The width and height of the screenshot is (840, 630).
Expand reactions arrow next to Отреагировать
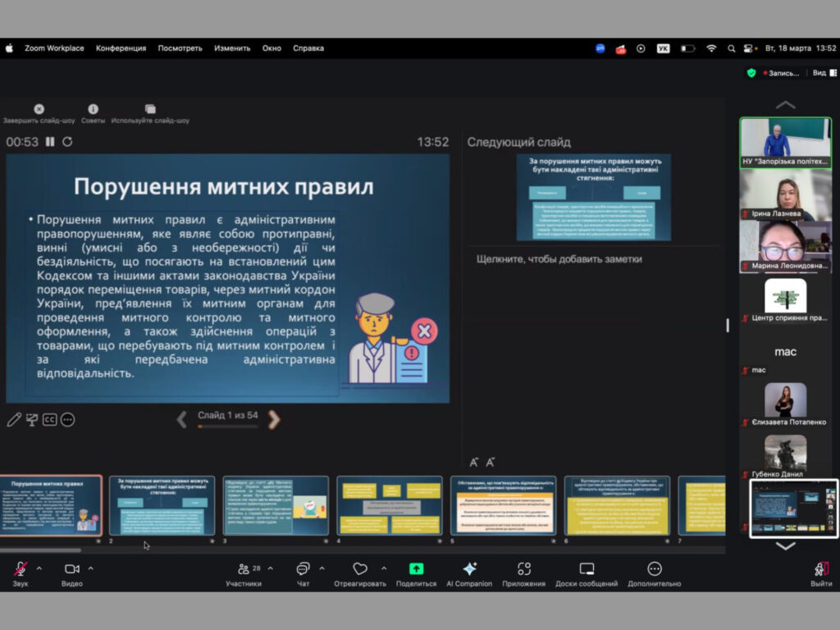click(x=384, y=568)
